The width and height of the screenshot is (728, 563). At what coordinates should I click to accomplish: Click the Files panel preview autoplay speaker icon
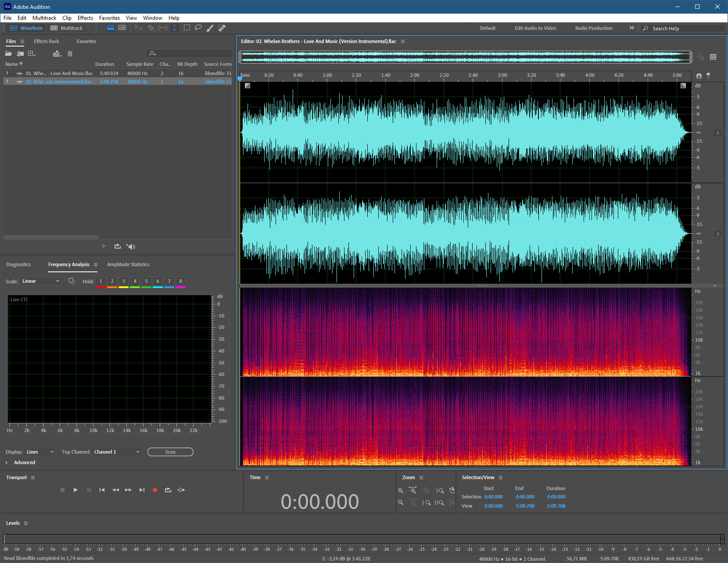coord(131,246)
